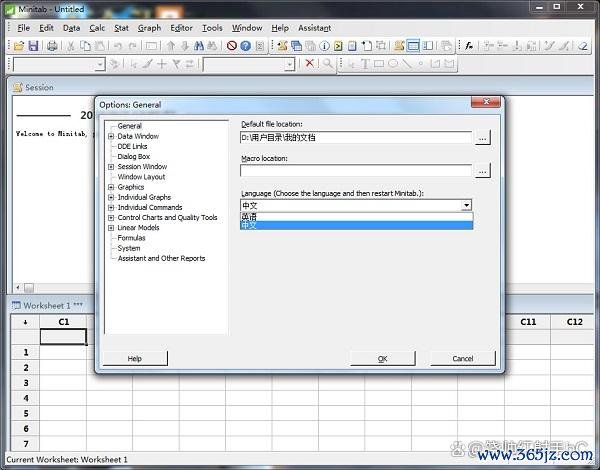Click the Session Window toolbar icon
This screenshot has height=470, width=600.
coord(399,46)
